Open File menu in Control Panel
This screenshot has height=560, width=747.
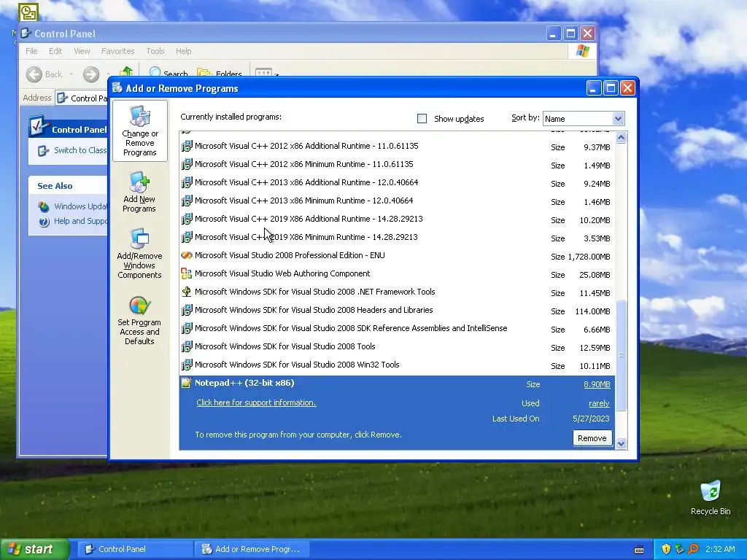pos(31,51)
